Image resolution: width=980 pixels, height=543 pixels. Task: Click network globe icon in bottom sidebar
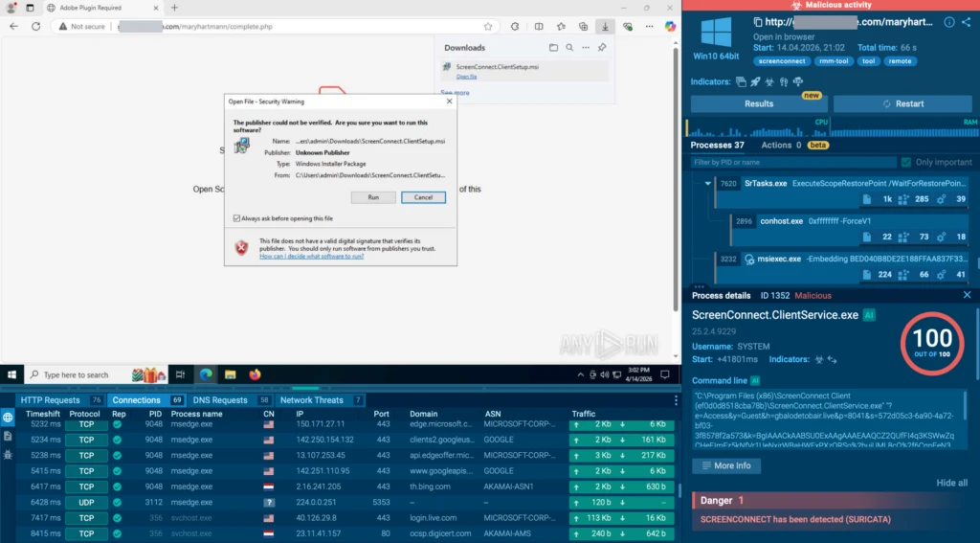[x=8, y=418]
